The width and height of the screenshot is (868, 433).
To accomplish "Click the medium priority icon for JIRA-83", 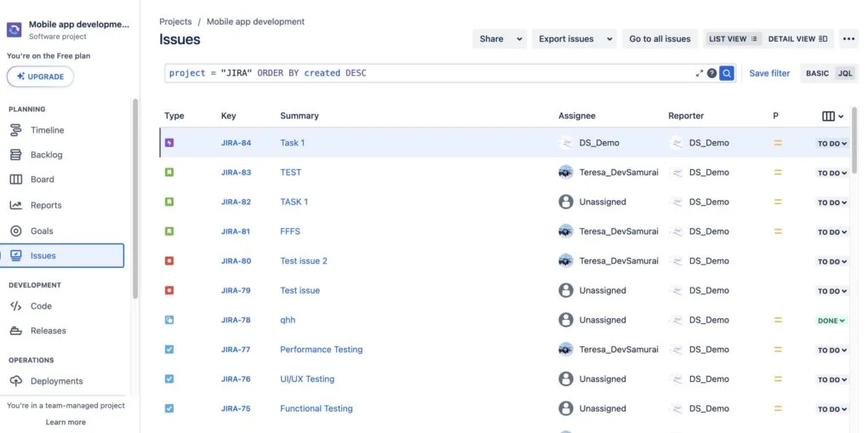I will 777,173.
